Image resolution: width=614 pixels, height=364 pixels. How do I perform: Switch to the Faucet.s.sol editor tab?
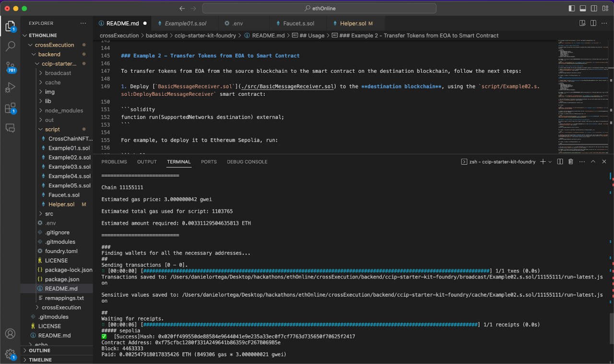pos(298,23)
